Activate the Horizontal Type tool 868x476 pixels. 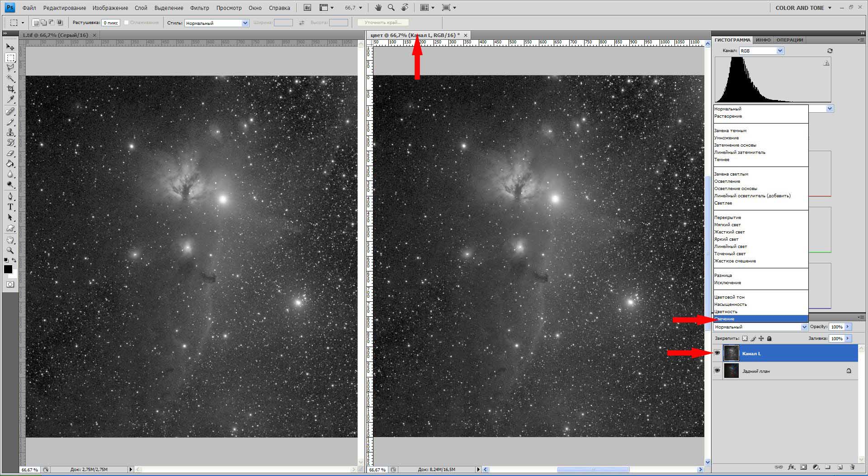click(10, 207)
